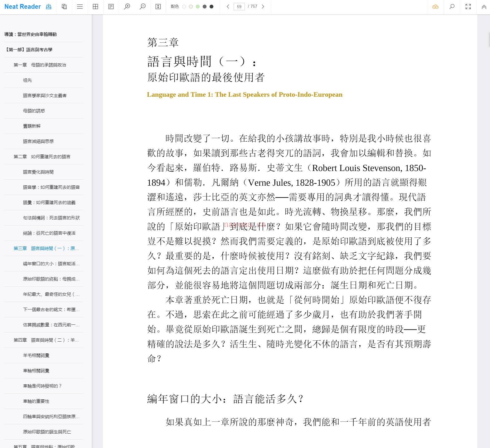Open the notes page icon in toolbar

111,7
